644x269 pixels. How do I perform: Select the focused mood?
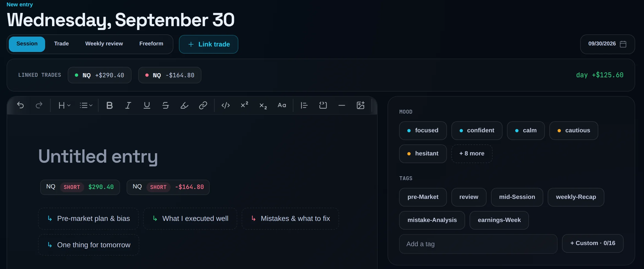coord(423,130)
